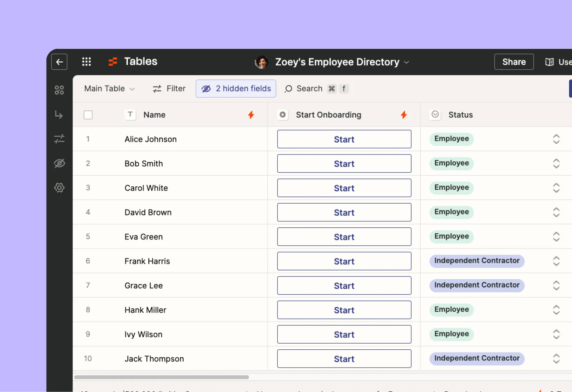Viewport: 572px width, 392px height.
Task: Expand the Zoey's Employee Directory title dropdown
Action: pos(406,62)
